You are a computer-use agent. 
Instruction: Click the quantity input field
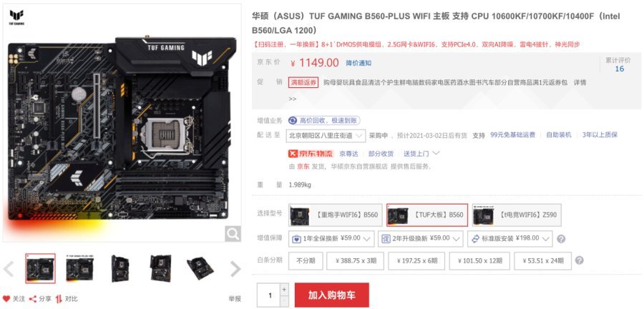[270, 295]
